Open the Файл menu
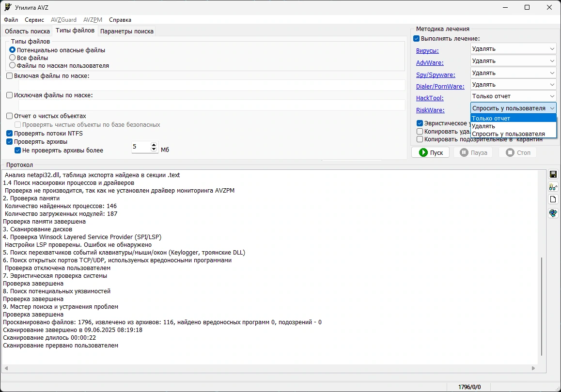Screen dimensions: 561x392 11,20
